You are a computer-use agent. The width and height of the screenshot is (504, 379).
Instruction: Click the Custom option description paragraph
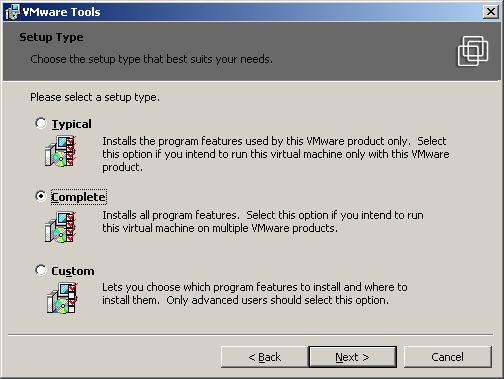pos(255,294)
